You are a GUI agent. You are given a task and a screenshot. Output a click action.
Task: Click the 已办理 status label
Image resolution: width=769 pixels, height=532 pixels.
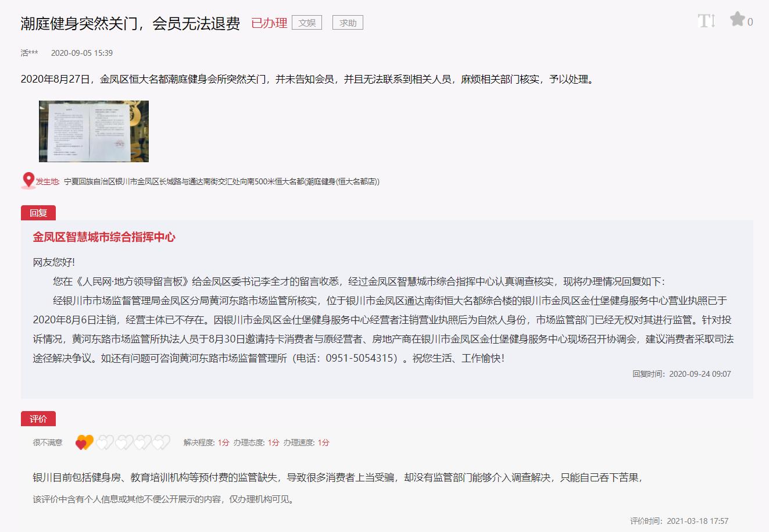tap(269, 23)
